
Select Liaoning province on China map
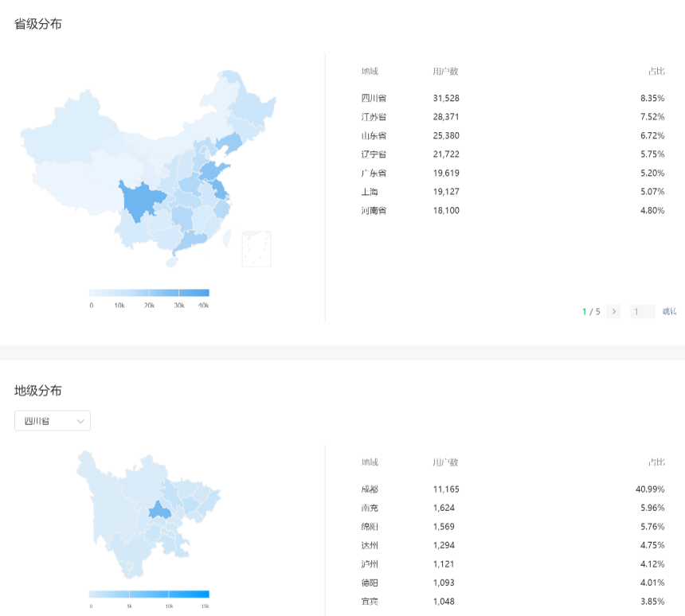229,144
